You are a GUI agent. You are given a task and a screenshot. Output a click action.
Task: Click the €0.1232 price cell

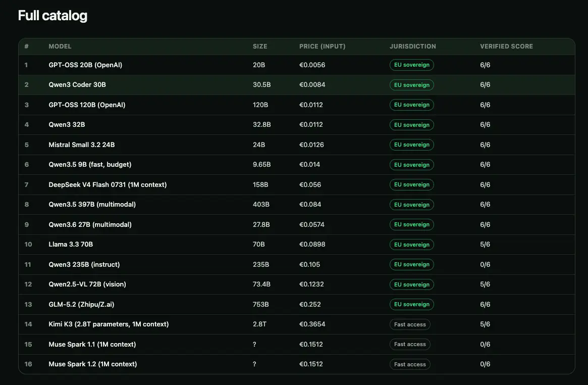[x=311, y=284]
